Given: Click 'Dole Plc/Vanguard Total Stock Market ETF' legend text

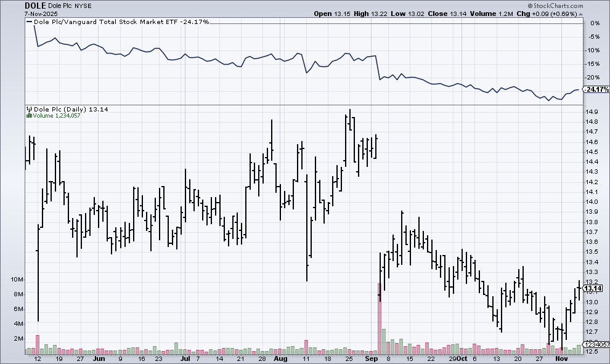Looking at the screenshot, I should click(x=106, y=22).
